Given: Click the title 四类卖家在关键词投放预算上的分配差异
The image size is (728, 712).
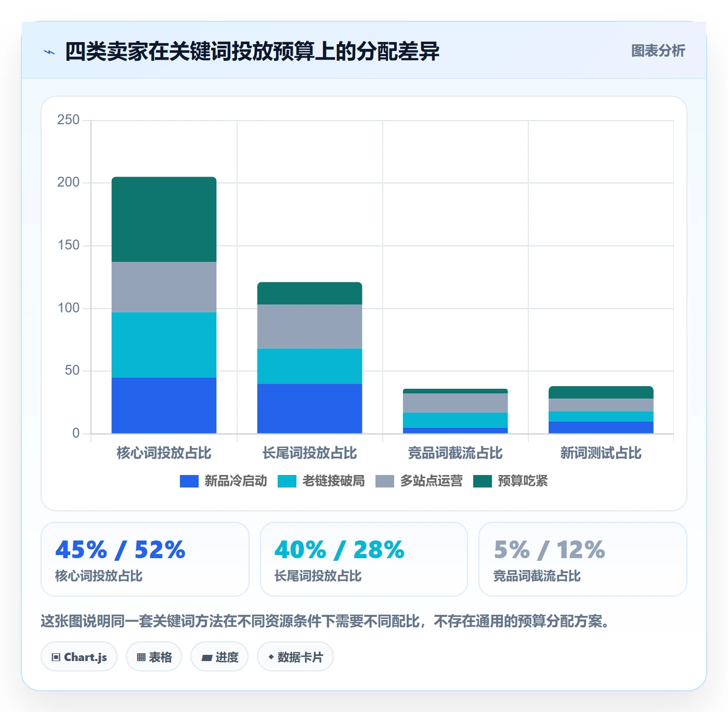Looking at the screenshot, I should click(252, 51).
